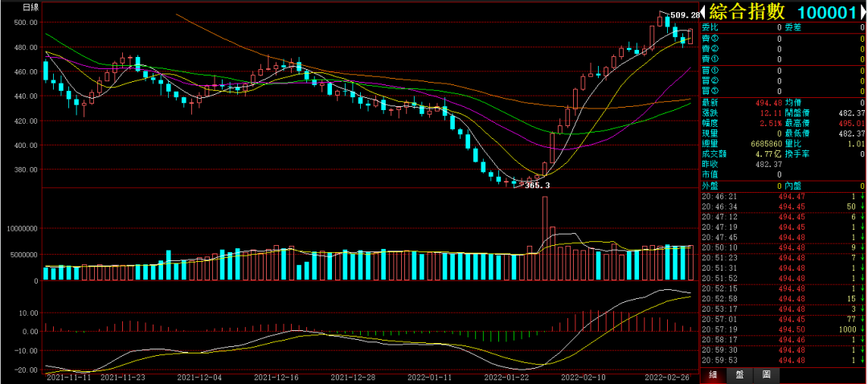Switch to the 圖 tab
868x384 pixels.
[x=766, y=375]
